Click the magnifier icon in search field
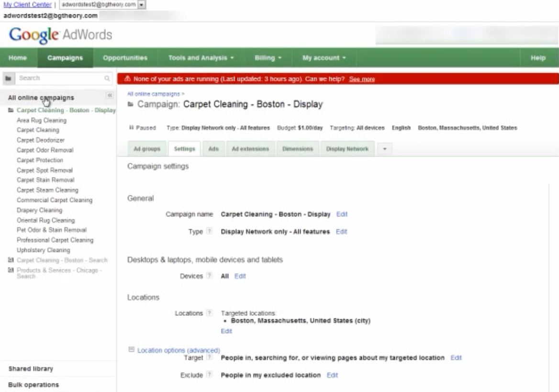Screen dimensions: 559x392 pyautogui.click(x=107, y=78)
